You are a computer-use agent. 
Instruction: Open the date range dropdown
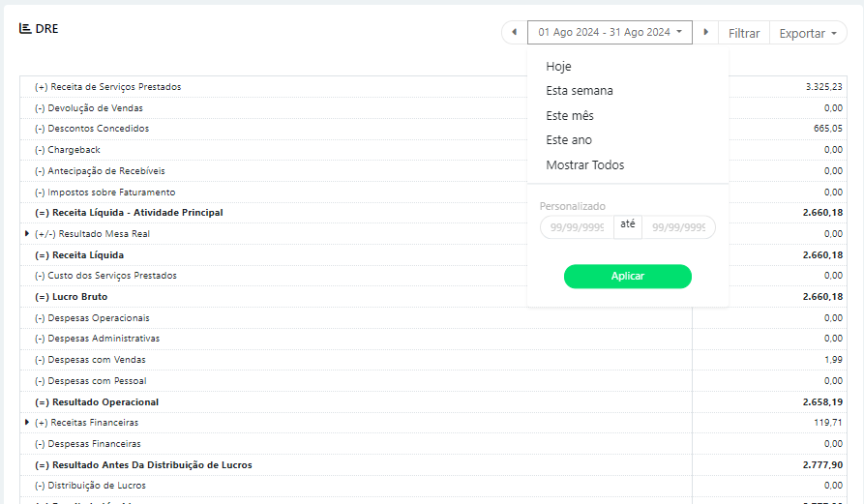coord(610,33)
